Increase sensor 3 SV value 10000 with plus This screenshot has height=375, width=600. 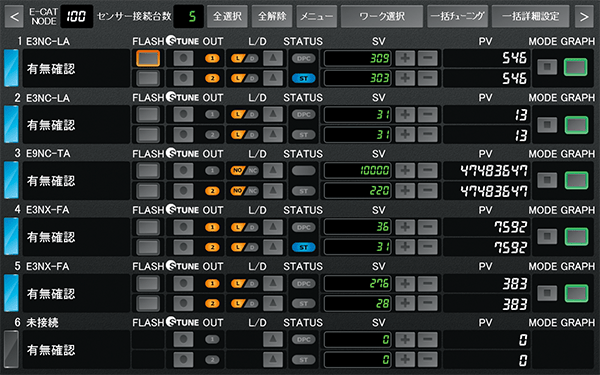pyautogui.click(x=405, y=171)
